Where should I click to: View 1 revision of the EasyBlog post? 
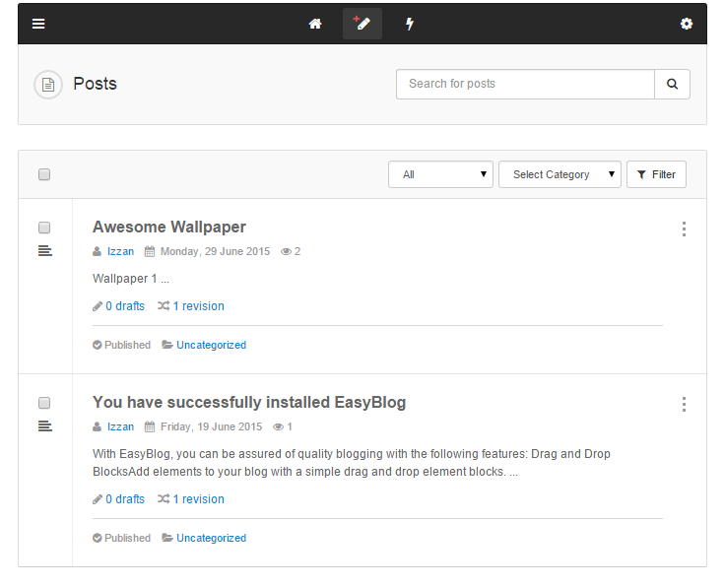point(199,499)
